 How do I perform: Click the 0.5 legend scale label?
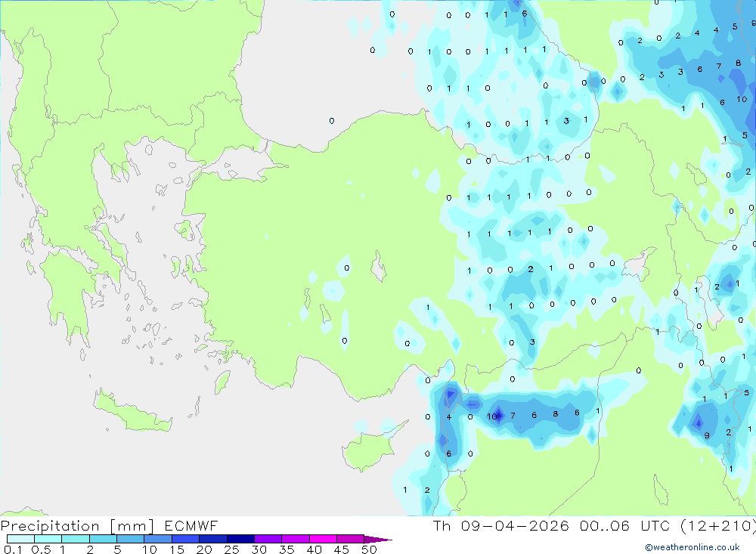tap(41, 549)
